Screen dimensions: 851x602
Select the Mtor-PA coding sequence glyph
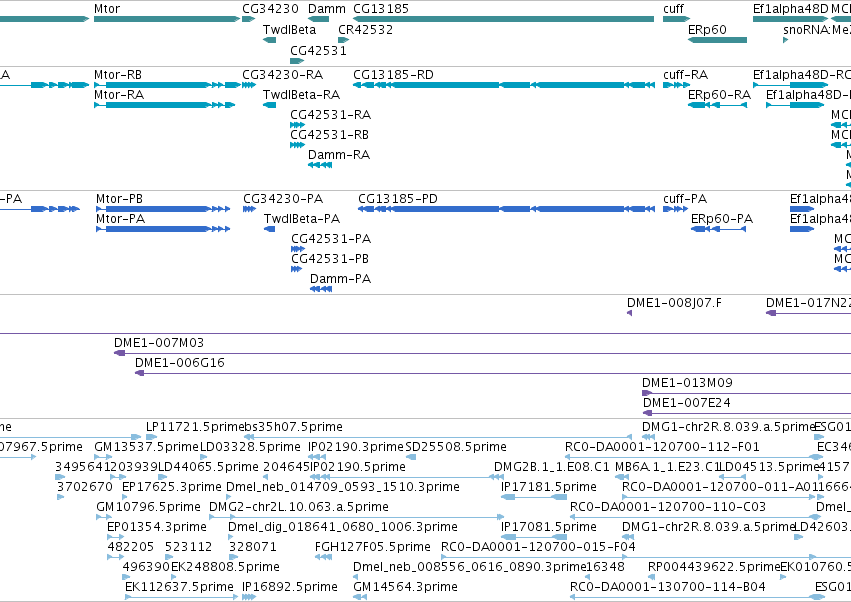tap(163, 229)
